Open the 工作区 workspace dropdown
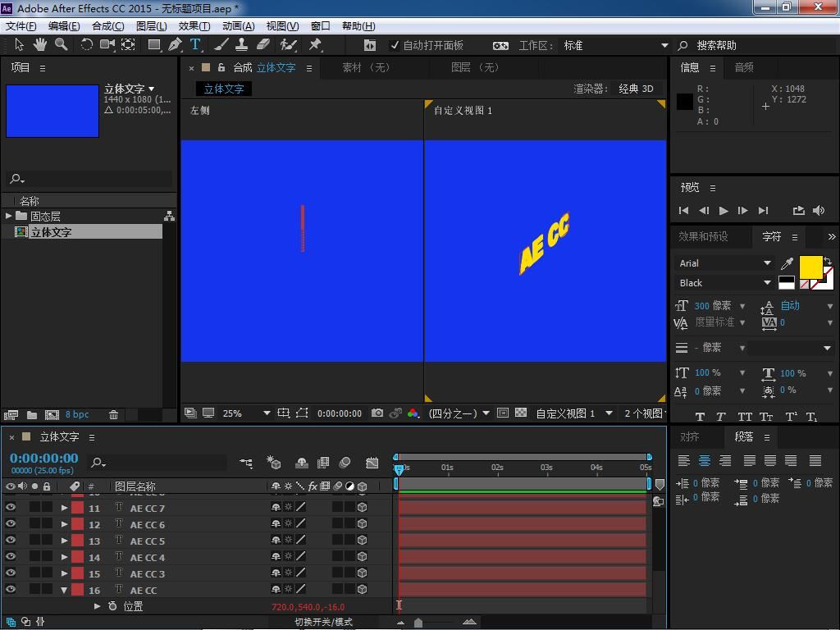 (615, 46)
